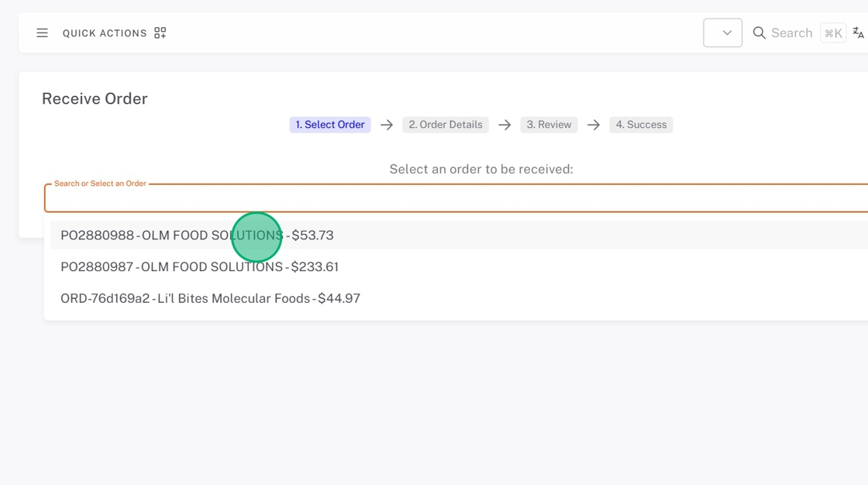
Task: Open the 4. Success step
Action: [641, 125]
